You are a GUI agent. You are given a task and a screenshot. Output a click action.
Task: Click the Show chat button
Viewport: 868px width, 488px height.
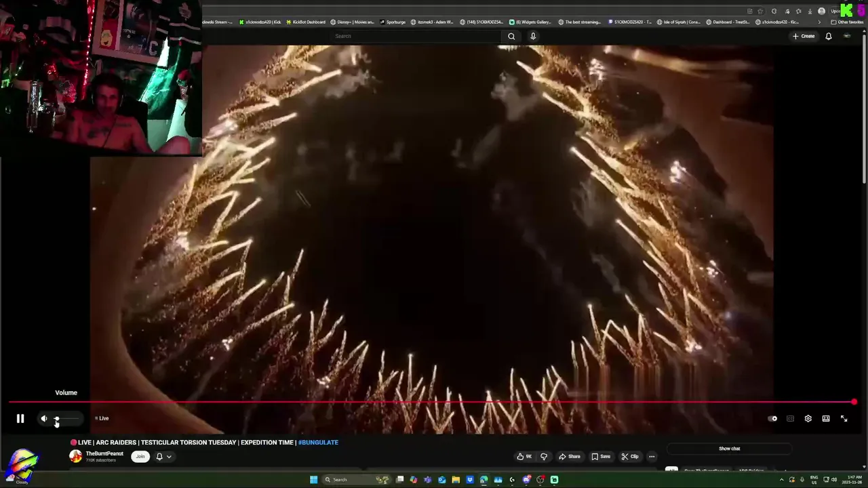tap(729, 449)
